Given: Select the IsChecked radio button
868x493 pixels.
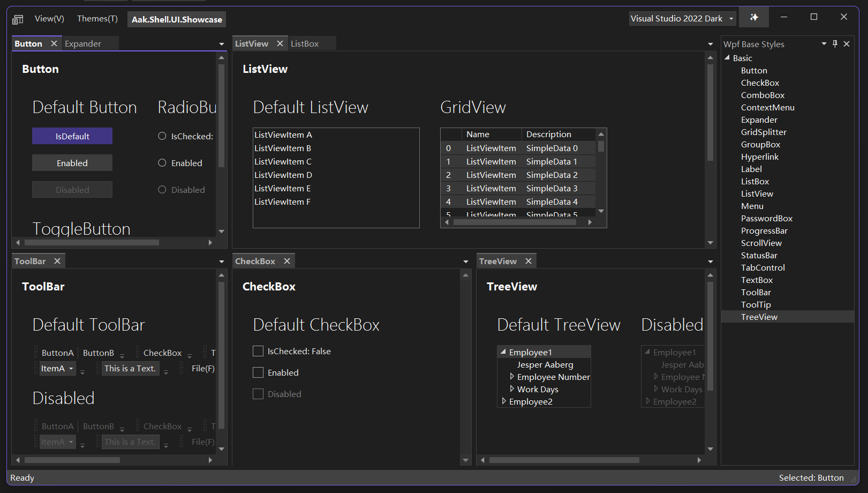Looking at the screenshot, I should click(x=162, y=136).
